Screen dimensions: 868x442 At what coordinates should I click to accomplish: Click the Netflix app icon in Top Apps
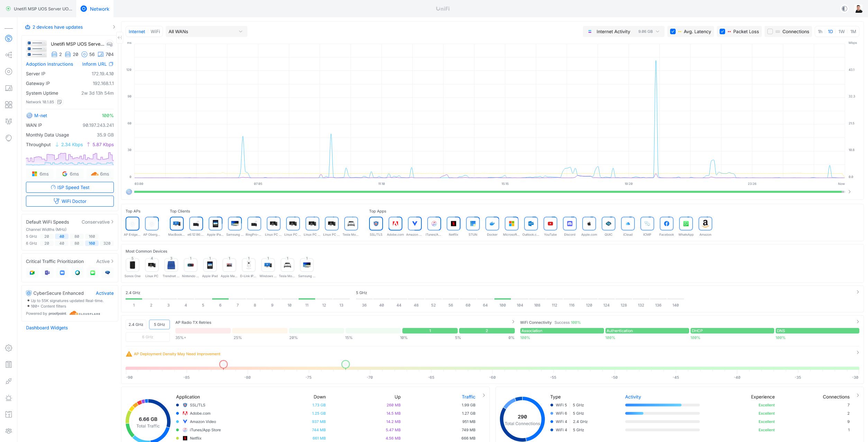[x=453, y=224]
